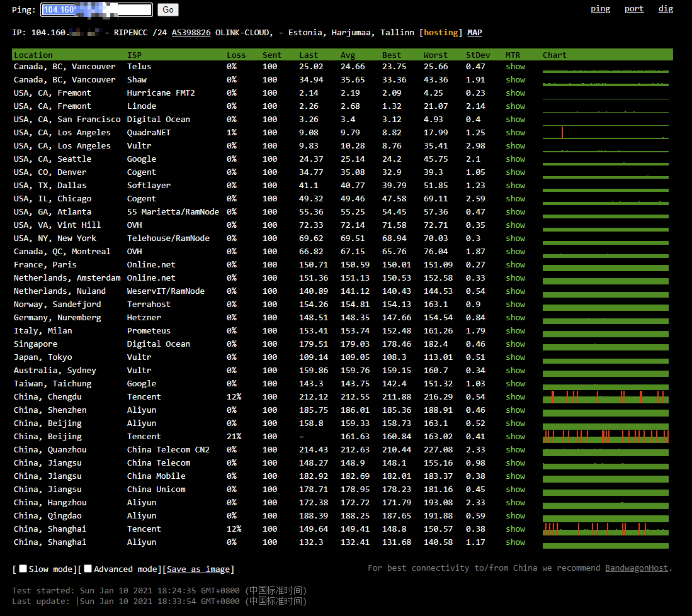
Task: Open the AS398826 network link
Action: 191,33
